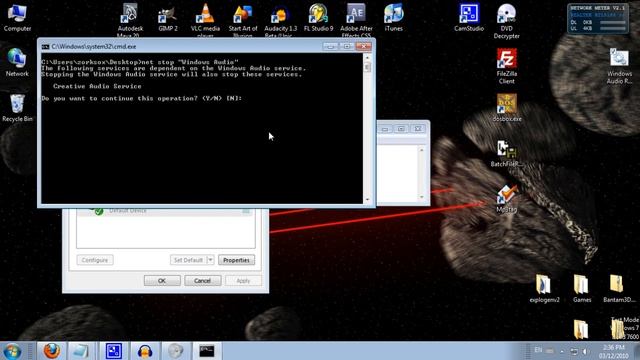Open the Mp3tag desktop shortcut
This screenshot has height=360, width=640.
click(507, 198)
